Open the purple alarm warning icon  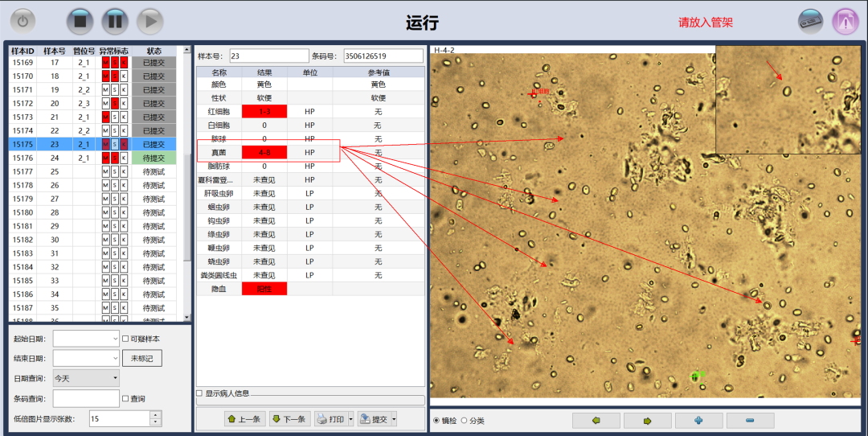[x=845, y=23]
